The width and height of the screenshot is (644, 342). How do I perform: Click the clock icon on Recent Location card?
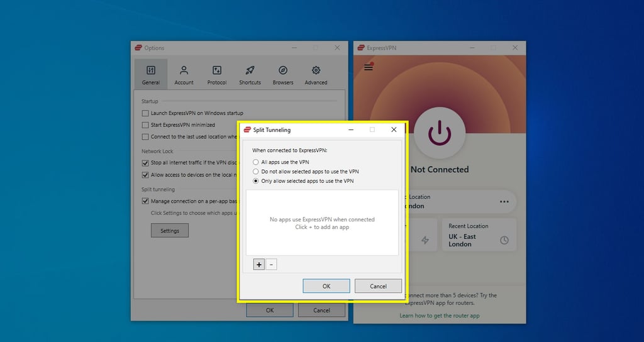coord(504,241)
